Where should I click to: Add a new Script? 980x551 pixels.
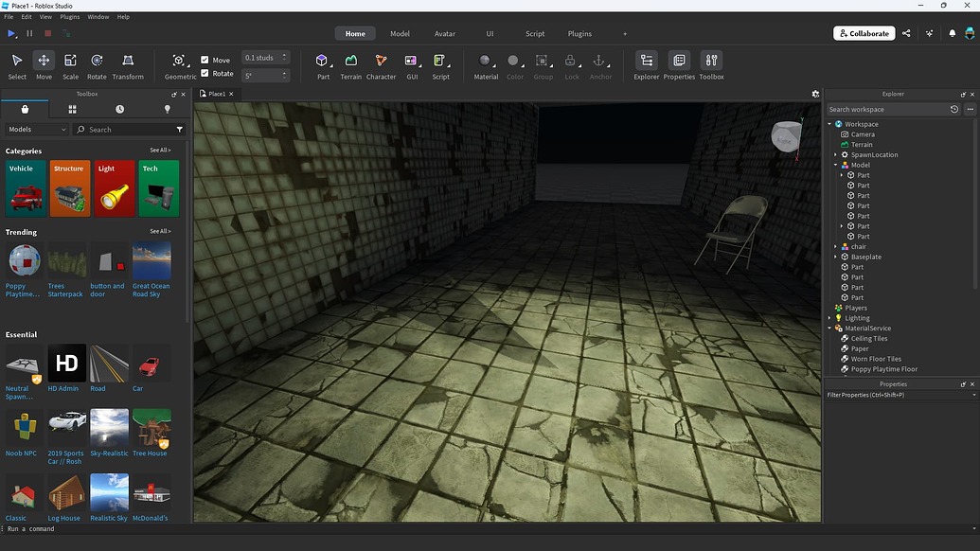click(x=440, y=65)
